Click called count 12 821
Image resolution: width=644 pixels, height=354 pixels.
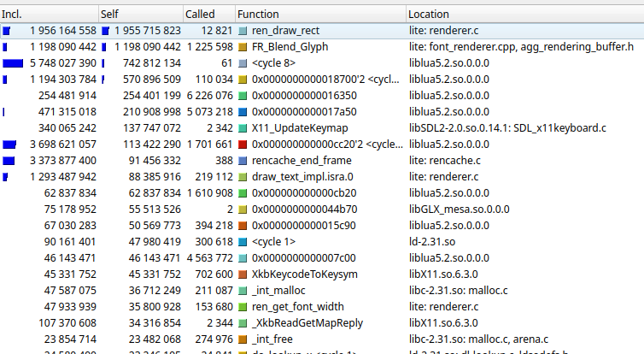tap(217, 31)
